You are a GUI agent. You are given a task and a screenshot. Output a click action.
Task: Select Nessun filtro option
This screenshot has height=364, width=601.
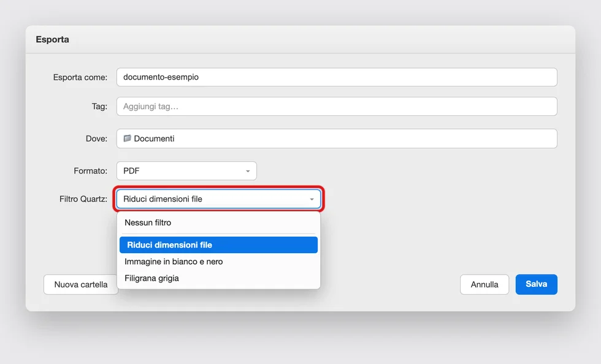click(218, 222)
